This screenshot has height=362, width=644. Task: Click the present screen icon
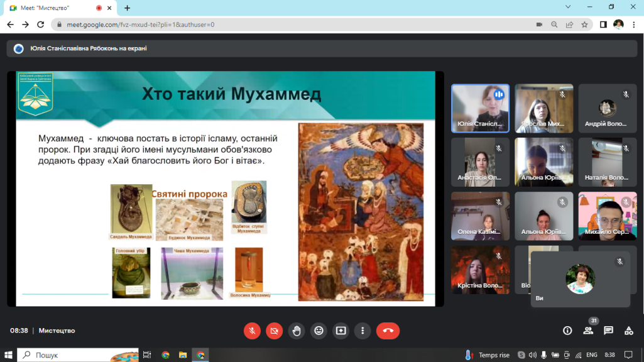pyautogui.click(x=341, y=331)
